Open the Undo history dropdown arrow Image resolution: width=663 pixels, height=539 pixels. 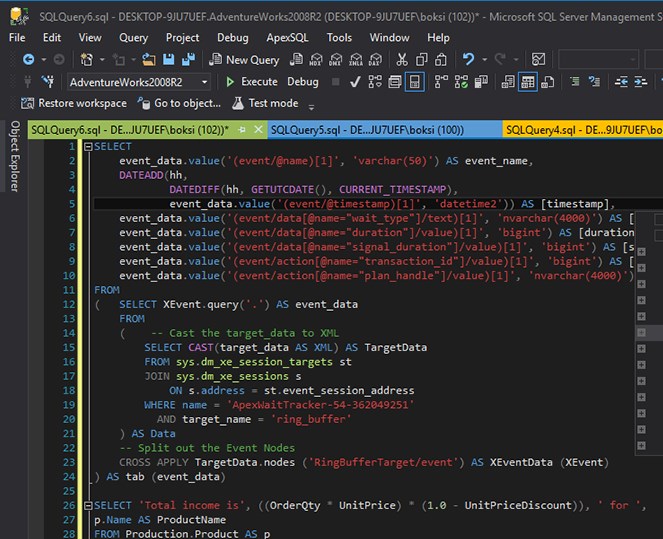485,60
